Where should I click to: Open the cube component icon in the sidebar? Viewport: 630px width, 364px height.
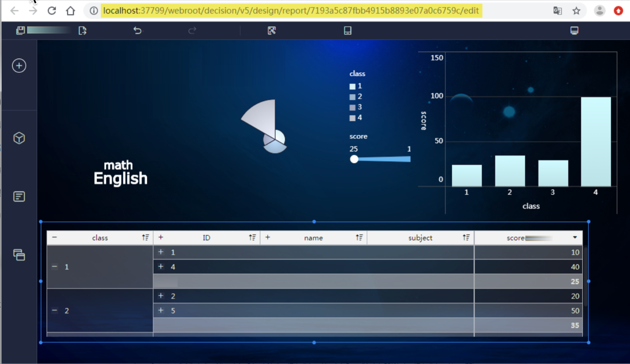tap(19, 138)
